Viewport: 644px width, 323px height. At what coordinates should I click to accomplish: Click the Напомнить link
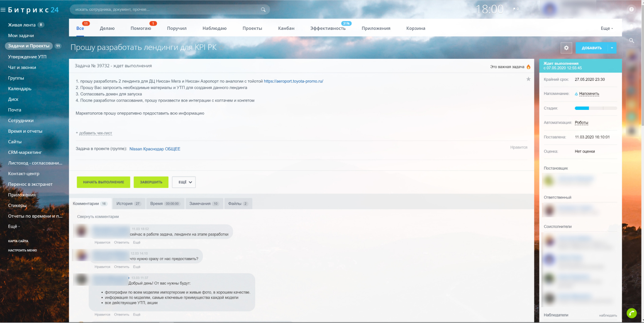tap(589, 94)
